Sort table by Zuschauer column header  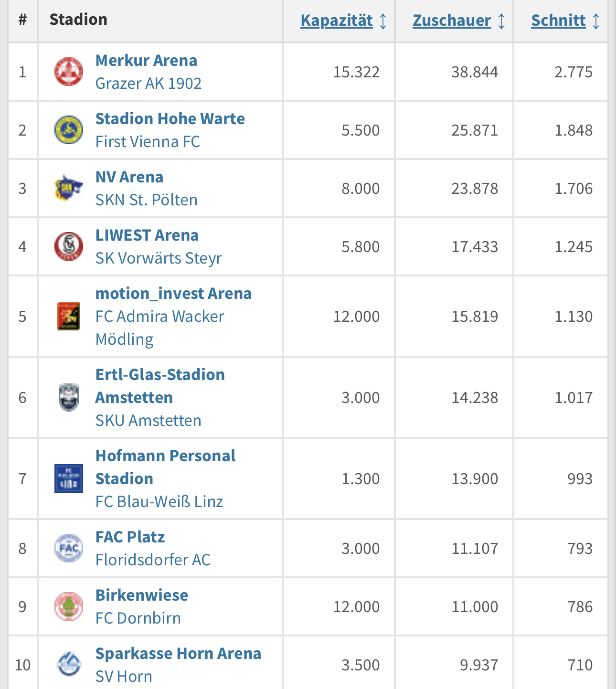[x=452, y=21]
